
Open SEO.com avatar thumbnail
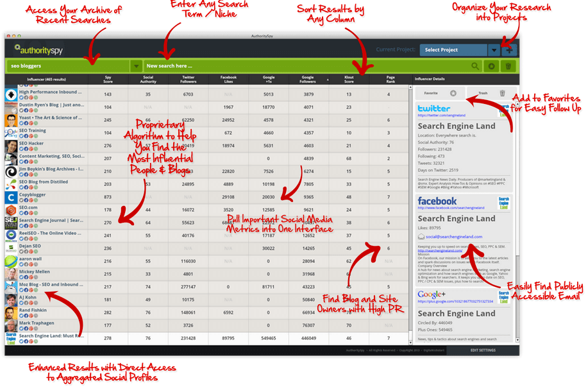click(x=11, y=210)
